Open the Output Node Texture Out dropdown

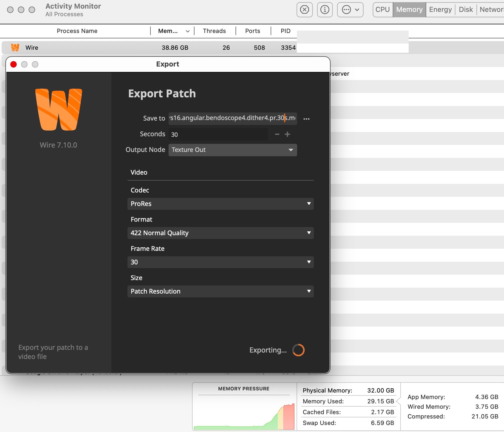point(233,150)
